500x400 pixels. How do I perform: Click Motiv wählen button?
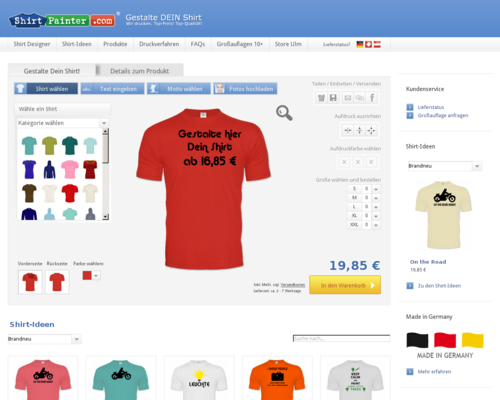click(x=179, y=89)
